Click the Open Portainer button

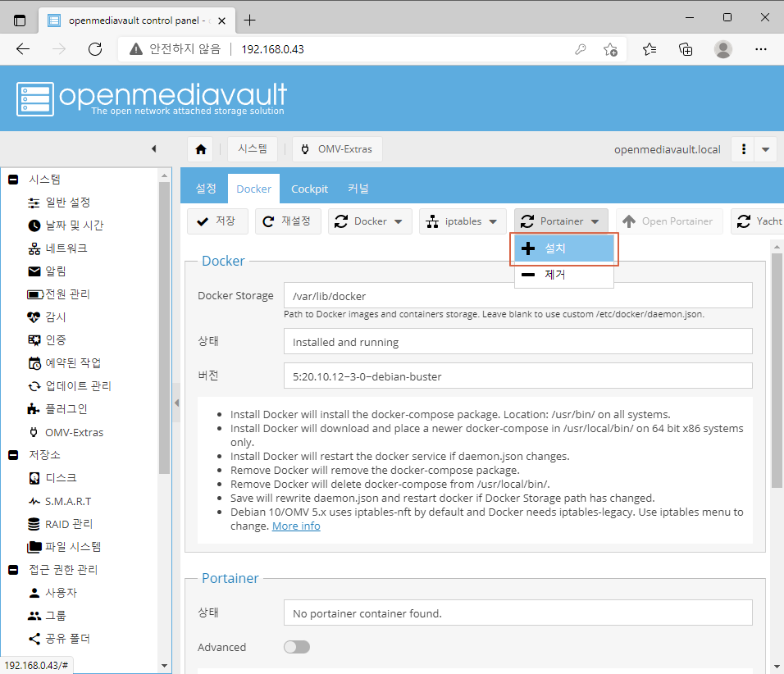pyautogui.click(x=669, y=221)
